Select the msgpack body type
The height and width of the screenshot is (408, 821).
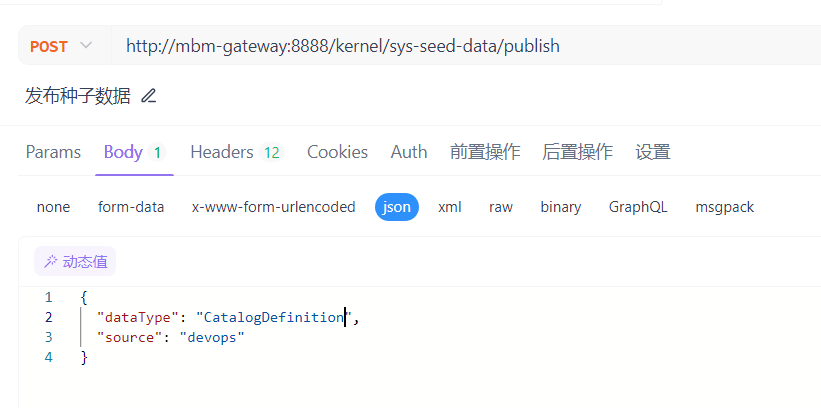(725, 207)
